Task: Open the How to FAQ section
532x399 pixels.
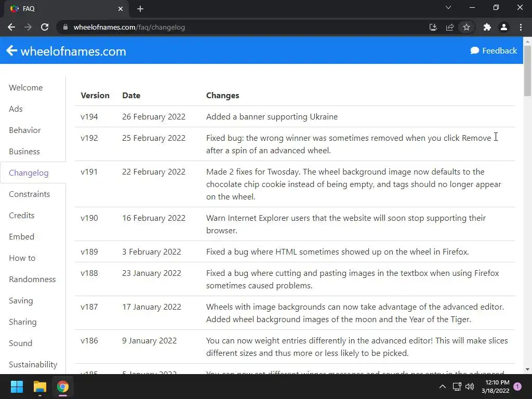Action: click(x=22, y=258)
